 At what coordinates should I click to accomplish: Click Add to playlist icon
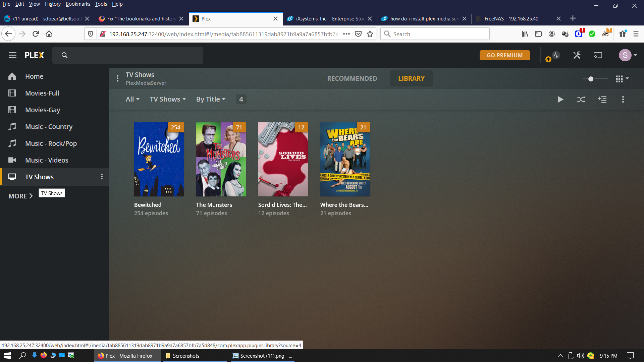coord(602,100)
